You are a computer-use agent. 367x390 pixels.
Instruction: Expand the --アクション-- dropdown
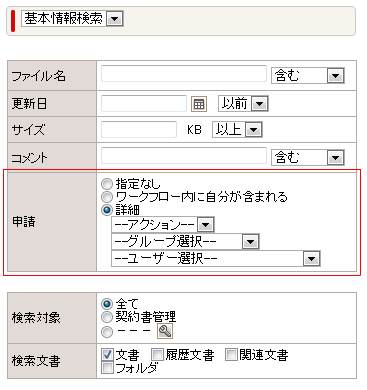[x=163, y=225]
